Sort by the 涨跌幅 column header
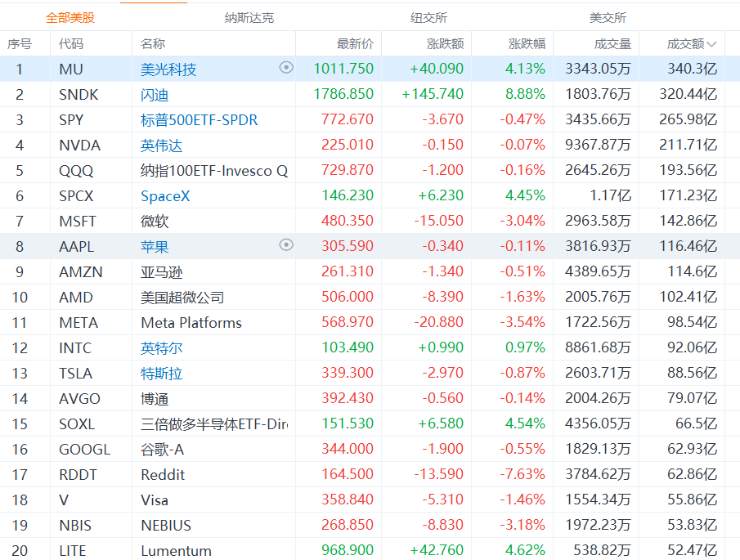 coord(527,44)
